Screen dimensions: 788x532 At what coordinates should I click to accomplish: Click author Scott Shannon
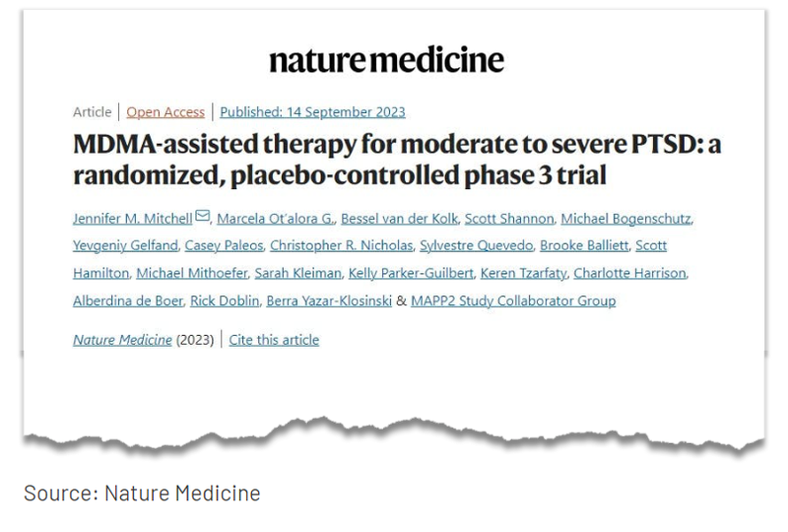pos(509,219)
